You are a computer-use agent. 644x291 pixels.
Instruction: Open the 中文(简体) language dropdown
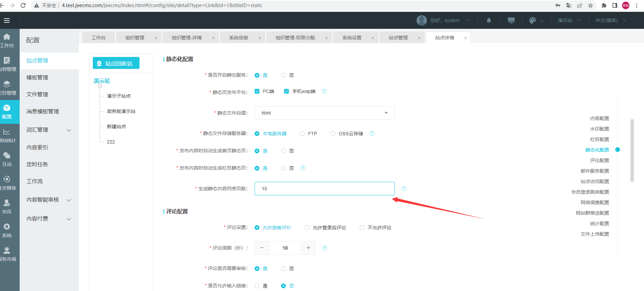[611, 20]
